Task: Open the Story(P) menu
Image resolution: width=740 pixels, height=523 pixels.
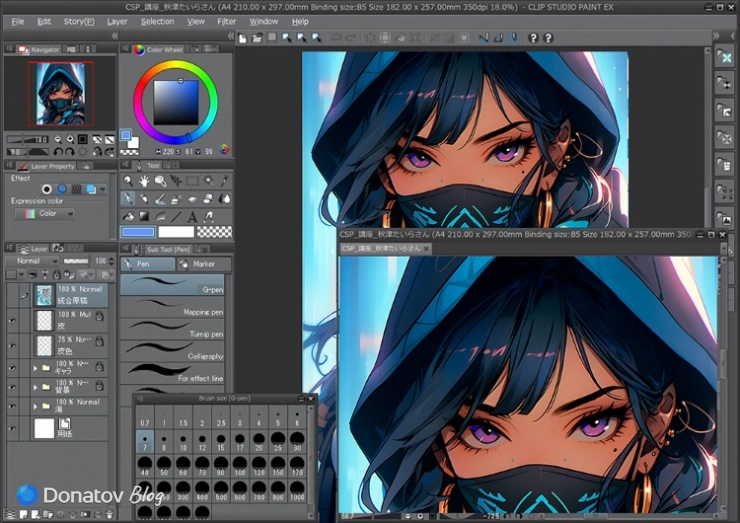Action: tap(79, 21)
